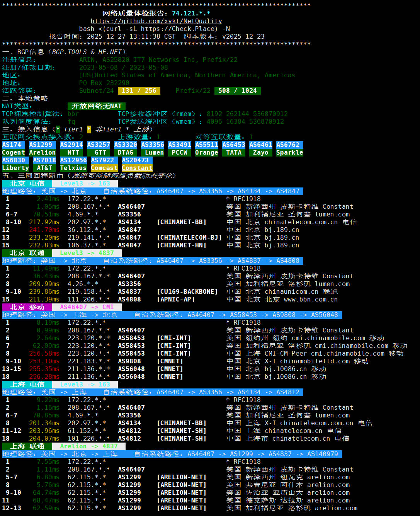
Task: Select the AS6461 Zayo badge
Action: [x=261, y=149]
